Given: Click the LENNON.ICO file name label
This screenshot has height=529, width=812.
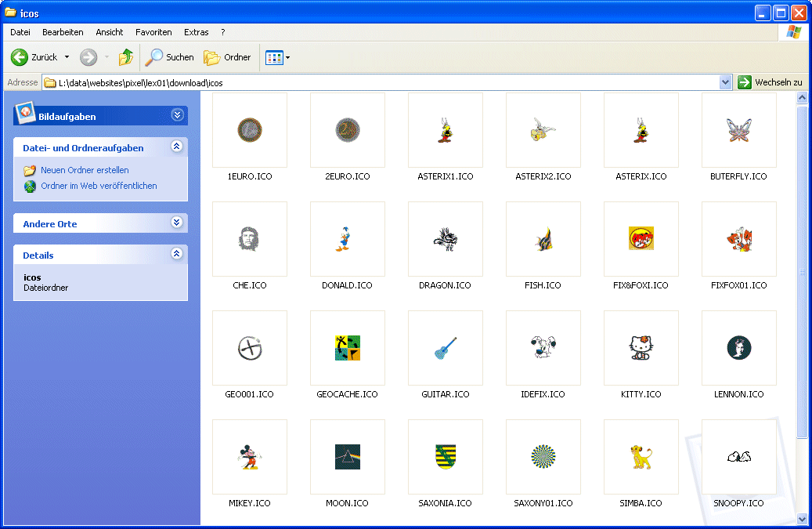Looking at the screenshot, I should click(739, 394).
